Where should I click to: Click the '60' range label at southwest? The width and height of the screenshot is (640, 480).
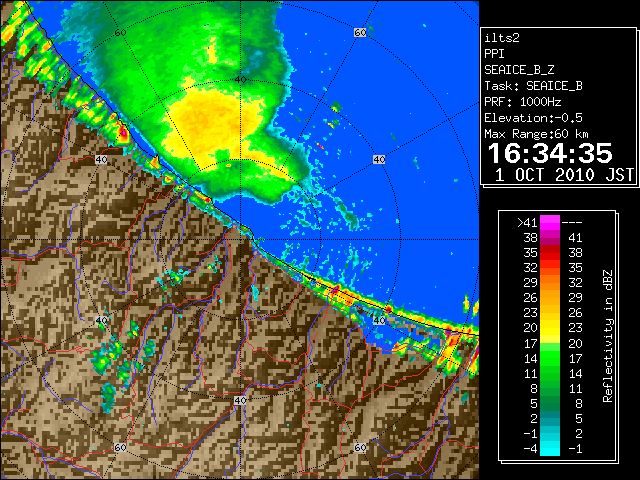pos(120,448)
